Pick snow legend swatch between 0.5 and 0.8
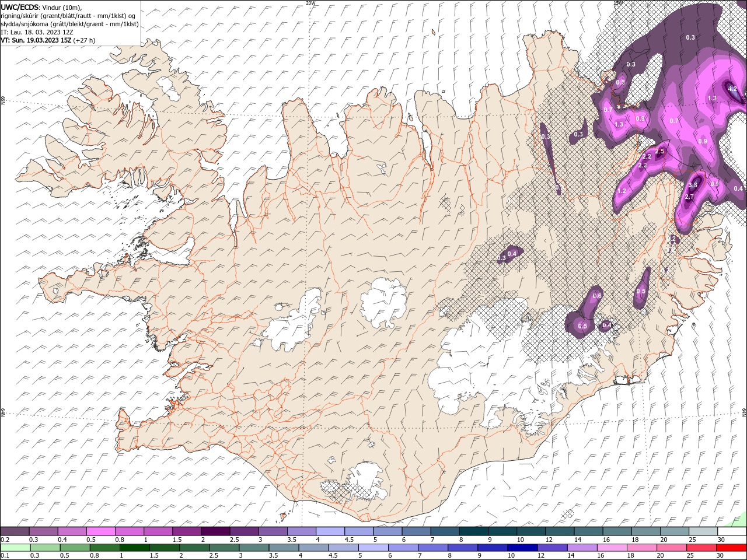Image resolution: width=747 pixels, height=560 pixels. click(x=101, y=531)
